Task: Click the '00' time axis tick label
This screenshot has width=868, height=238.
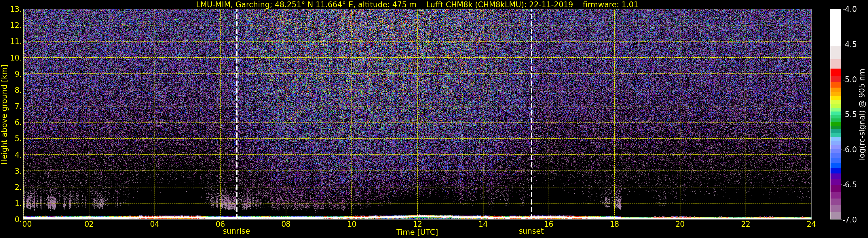Action: (26, 224)
